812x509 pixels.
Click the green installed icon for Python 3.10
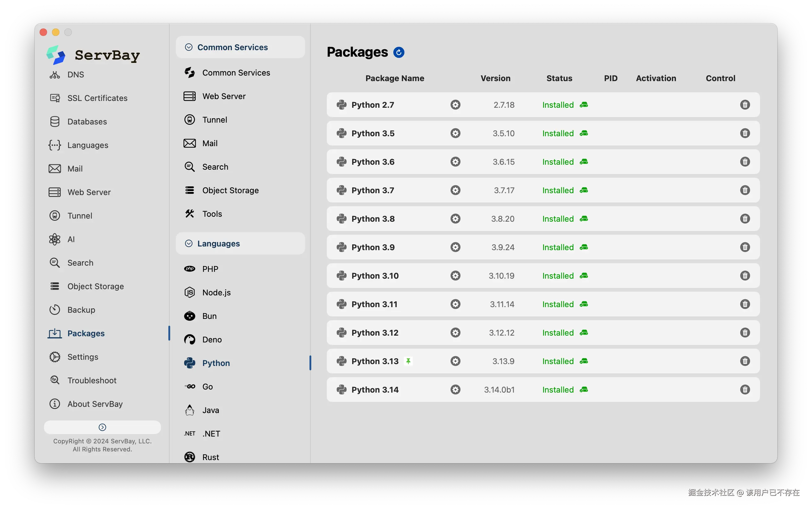[584, 276]
